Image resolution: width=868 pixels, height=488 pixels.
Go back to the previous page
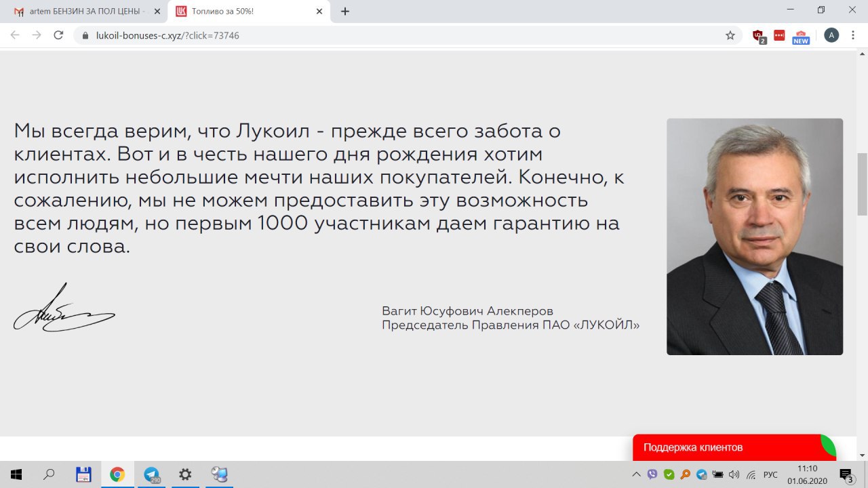15,35
